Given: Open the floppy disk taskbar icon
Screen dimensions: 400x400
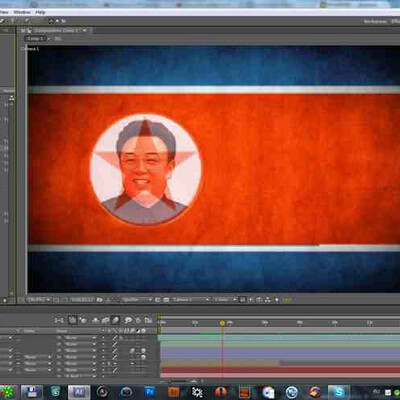Looking at the screenshot, I should click(x=32, y=392).
